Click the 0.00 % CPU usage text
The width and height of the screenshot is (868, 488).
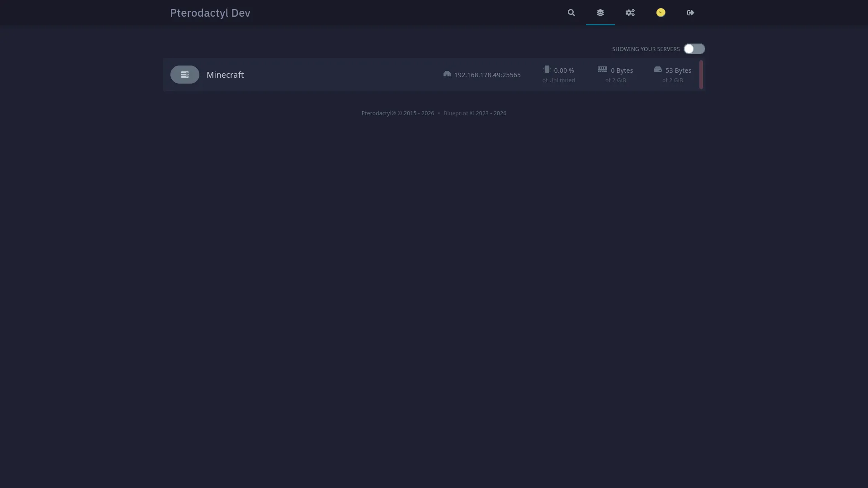[x=564, y=70]
